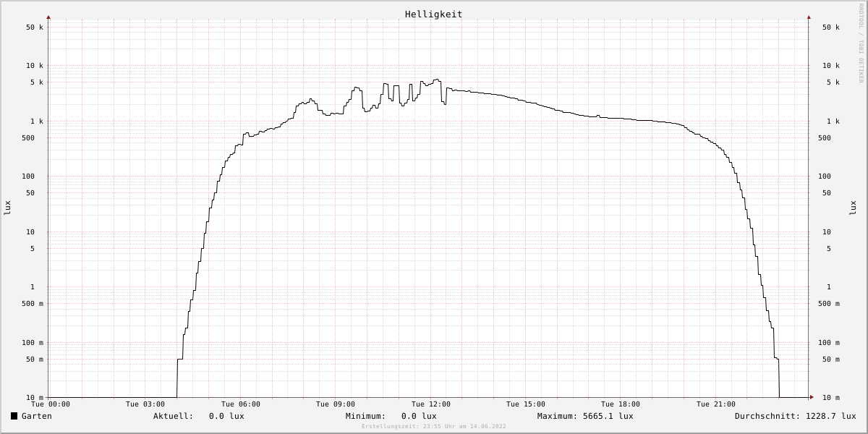
Task: Click the Tue 00:00 time axis label
Action: [x=51, y=404]
